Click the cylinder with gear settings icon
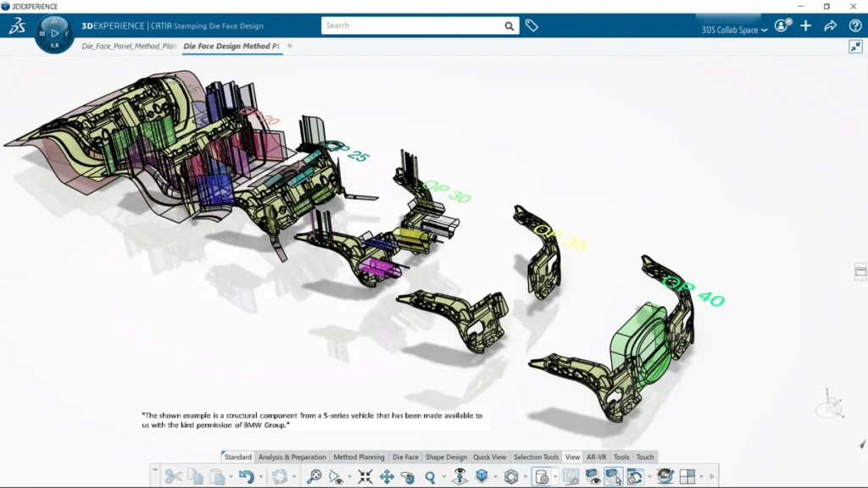The image size is (868, 488). click(x=542, y=476)
